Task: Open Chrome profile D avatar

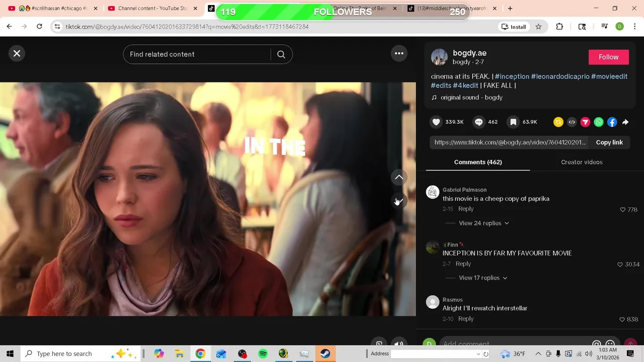Action: click(x=619, y=27)
